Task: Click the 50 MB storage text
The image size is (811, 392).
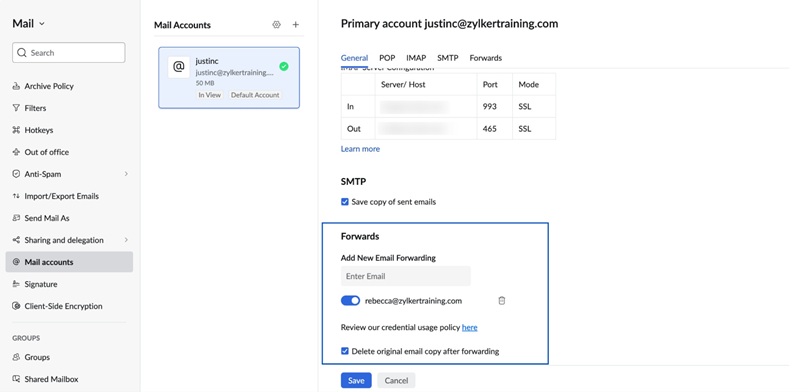Action: (x=205, y=83)
